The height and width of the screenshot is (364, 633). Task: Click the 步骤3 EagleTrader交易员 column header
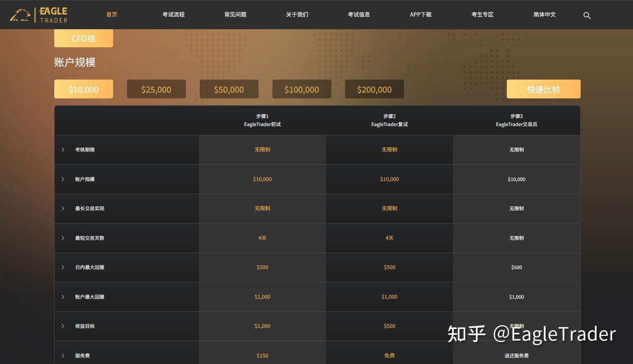click(x=517, y=120)
